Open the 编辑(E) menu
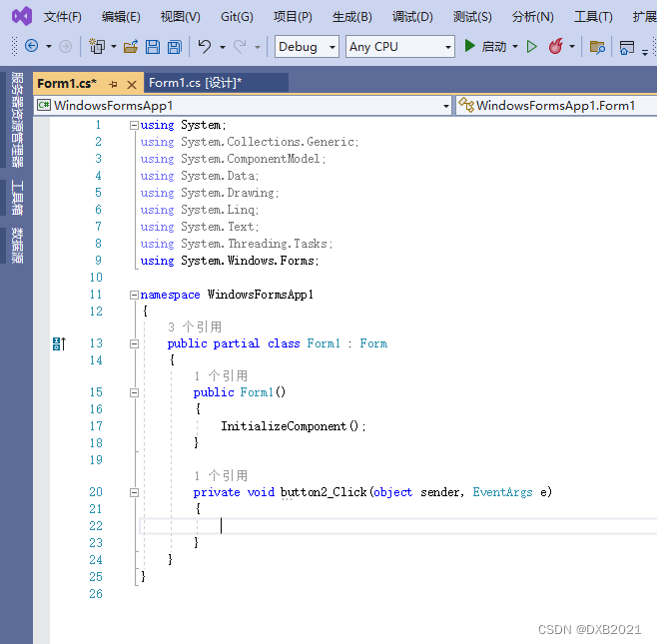Screen dimensions: 657x644 point(121,17)
